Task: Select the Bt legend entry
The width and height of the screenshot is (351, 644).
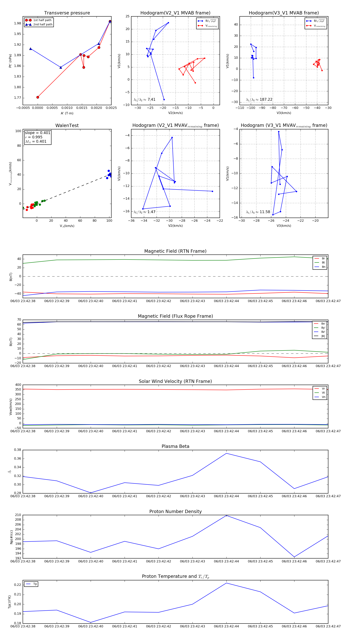Action: click(x=320, y=262)
